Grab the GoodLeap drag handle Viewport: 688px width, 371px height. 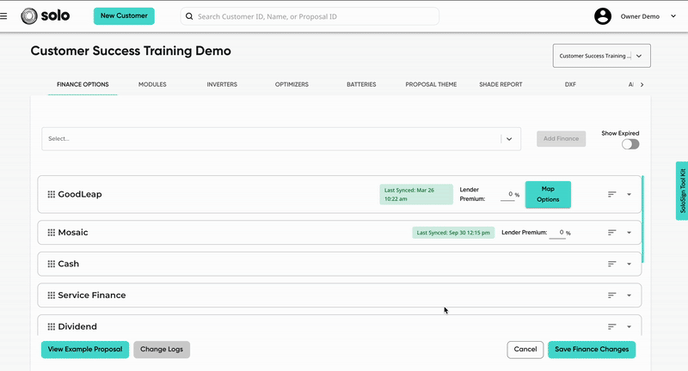click(x=51, y=194)
